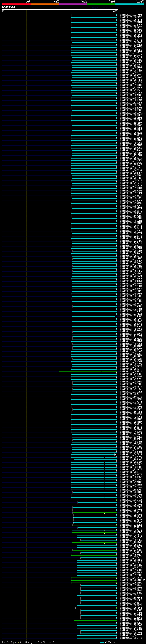The width and height of the screenshot is (146, 644).
Task: Select hit label UniRef100_Q9XGF3
Action: (x=131, y=50)
